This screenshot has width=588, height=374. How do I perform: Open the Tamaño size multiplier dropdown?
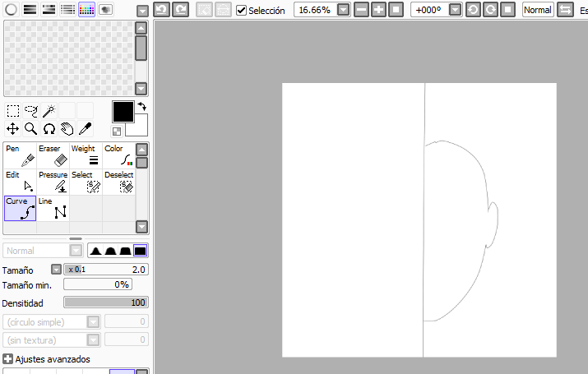(x=56, y=270)
